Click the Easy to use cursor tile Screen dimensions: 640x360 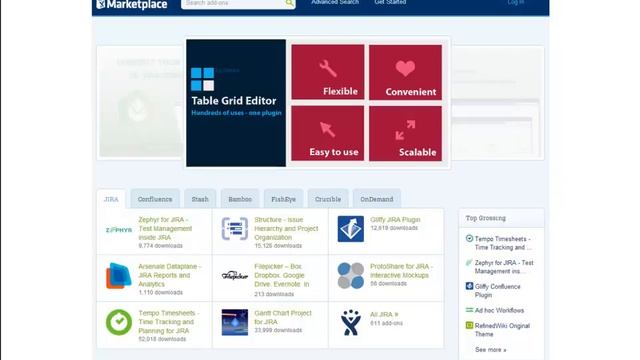(x=328, y=133)
